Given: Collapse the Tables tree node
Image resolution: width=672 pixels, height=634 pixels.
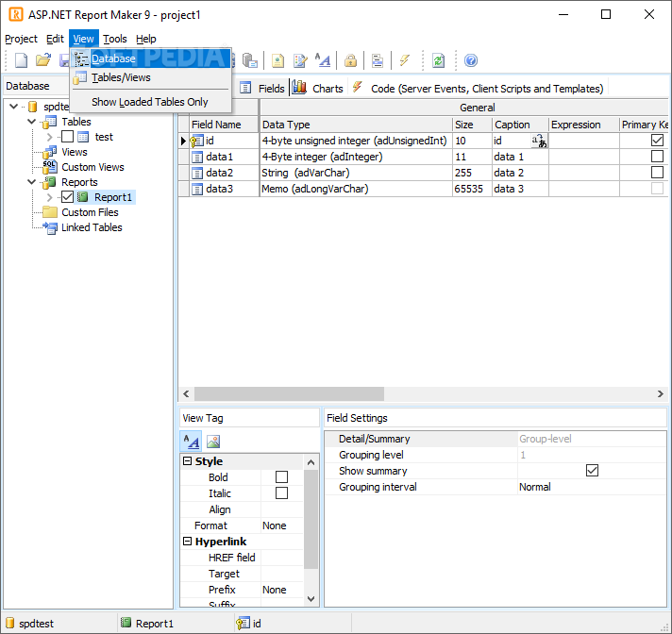Looking at the screenshot, I should coord(32,122).
